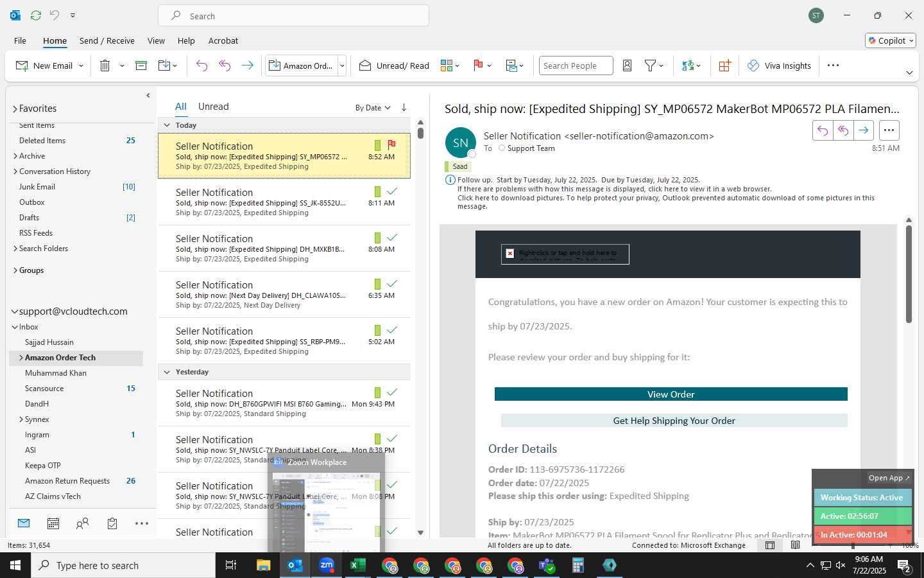Switch to the View tab
Image resolution: width=924 pixels, height=578 pixels.
tap(156, 40)
